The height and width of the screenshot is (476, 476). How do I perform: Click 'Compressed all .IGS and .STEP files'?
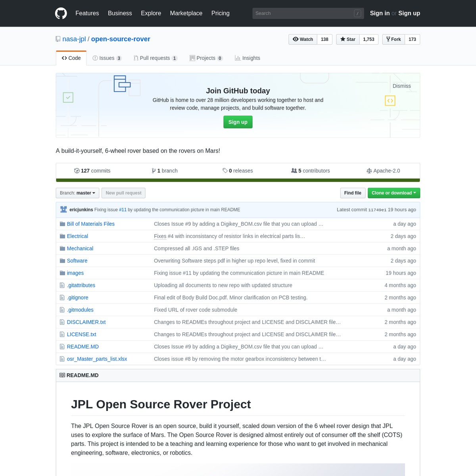click(x=197, y=248)
